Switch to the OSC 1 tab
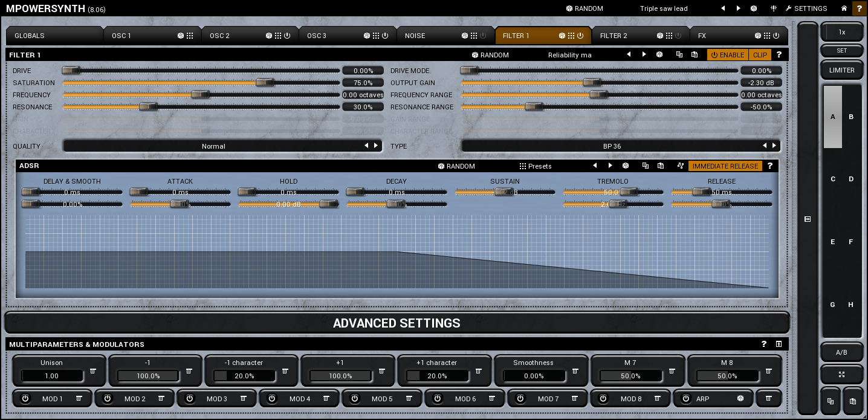The width and height of the screenshot is (868, 420). click(121, 36)
